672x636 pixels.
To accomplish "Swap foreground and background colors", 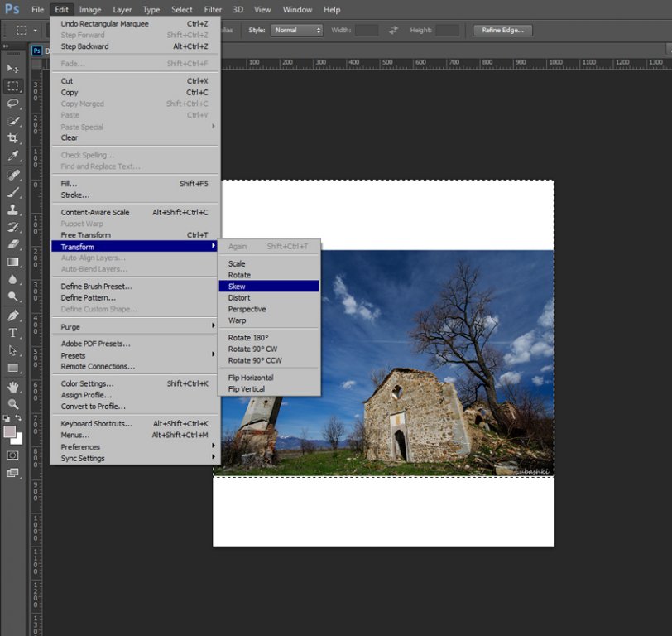I will pos(19,419).
